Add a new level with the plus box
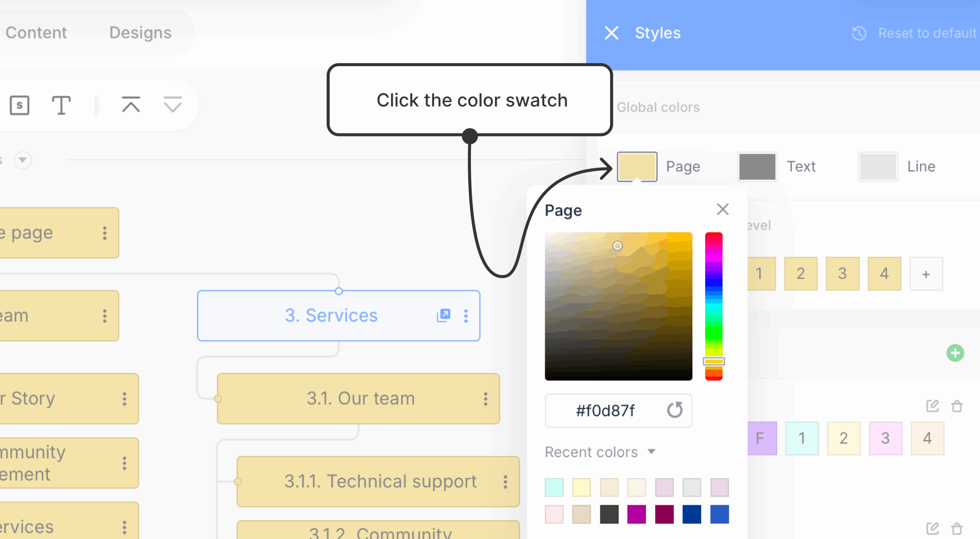Viewport: 980px width, 539px height. [x=926, y=274]
